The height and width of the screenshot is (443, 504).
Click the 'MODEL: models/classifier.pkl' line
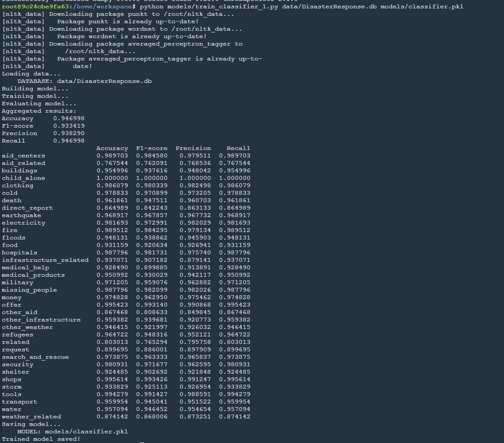click(x=73, y=432)
